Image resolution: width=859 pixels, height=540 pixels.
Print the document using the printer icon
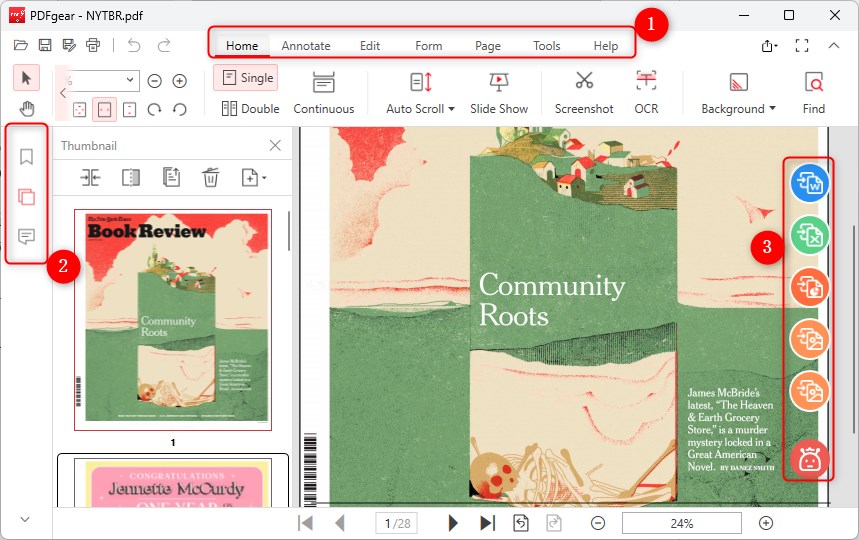pyautogui.click(x=93, y=45)
